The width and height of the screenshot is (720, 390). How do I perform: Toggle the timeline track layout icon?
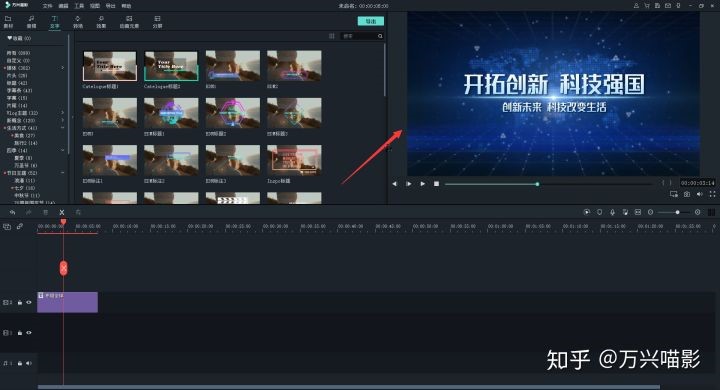point(711,212)
